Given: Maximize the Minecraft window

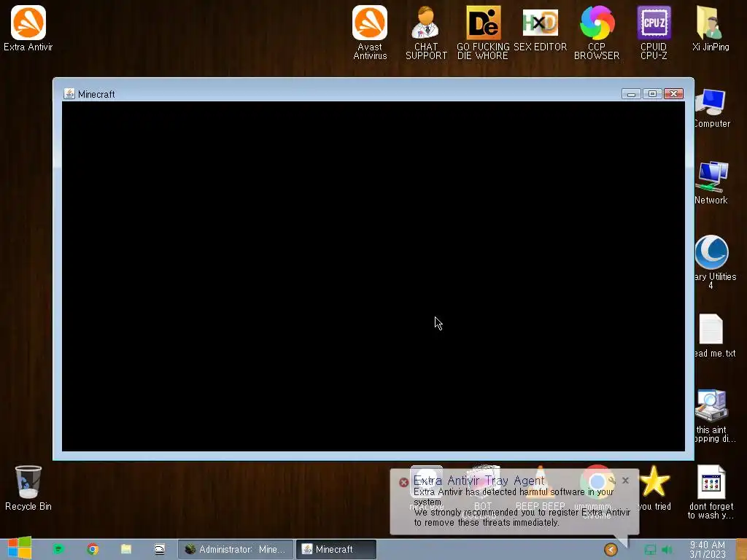Looking at the screenshot, I should coord(652,94).
